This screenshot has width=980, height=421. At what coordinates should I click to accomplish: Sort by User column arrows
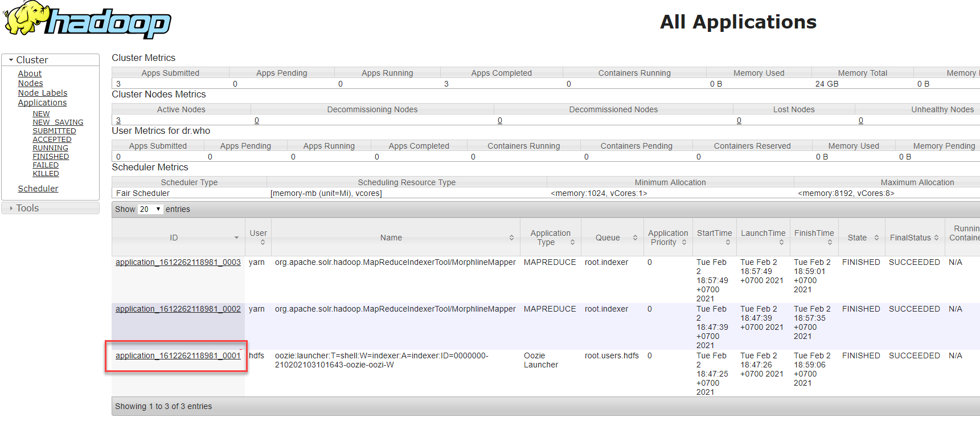tap(263, 243)
